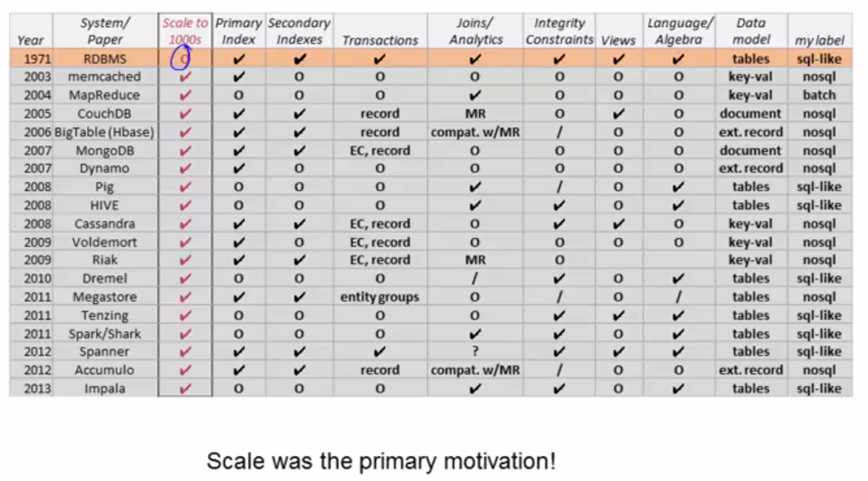Click 'Scale was the primary motivation!' caption
This screenshot has height=481, width=868.
381,461
